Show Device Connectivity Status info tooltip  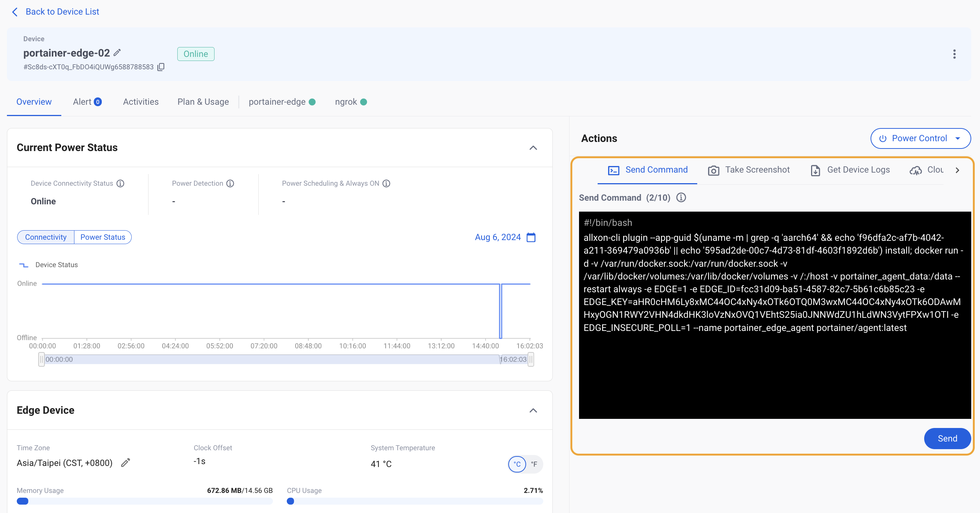click(x=120, y=184)
